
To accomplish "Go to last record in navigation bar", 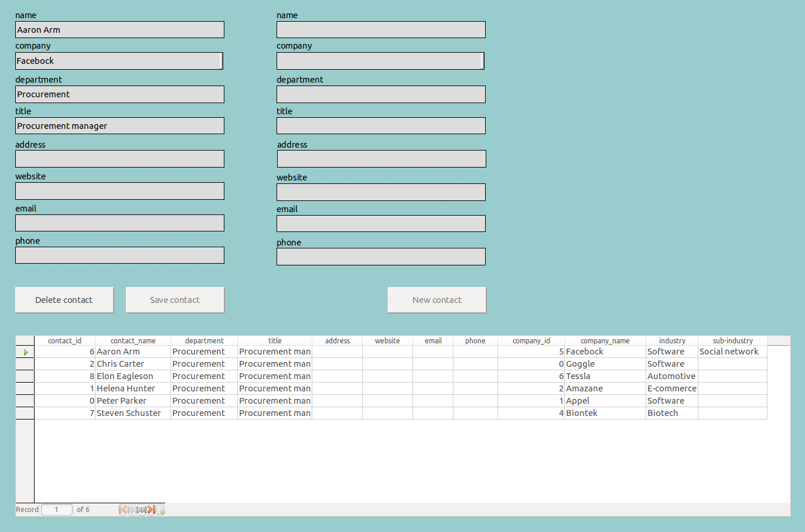I will click(x=151, y=510).
